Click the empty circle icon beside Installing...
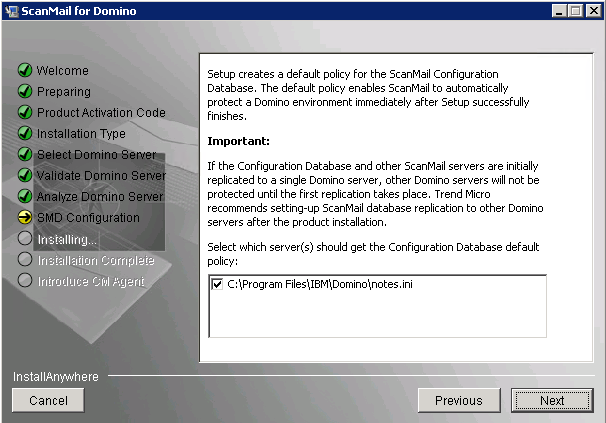This screenshot has height=423, width=606. [x=25, y=239]
